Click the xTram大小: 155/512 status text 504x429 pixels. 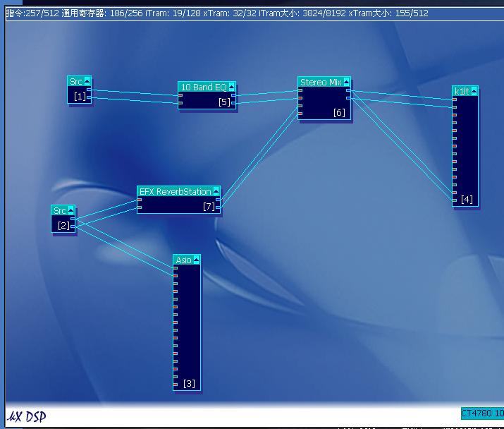(x=388, y=13)
